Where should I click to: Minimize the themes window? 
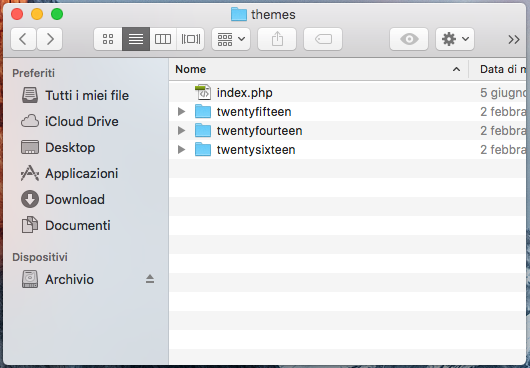tap(37, 14)
